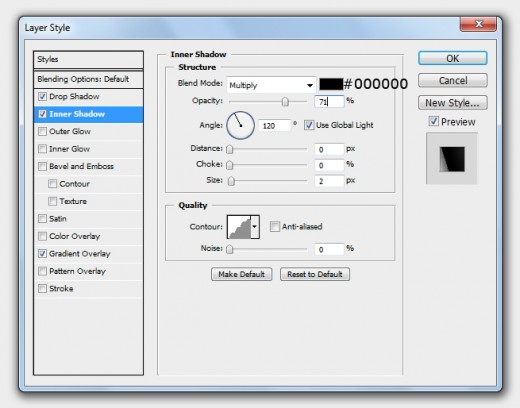The height and width of the screenshot is (408, 520).
Task: Click the OK button
Action: tap(453, 58)
